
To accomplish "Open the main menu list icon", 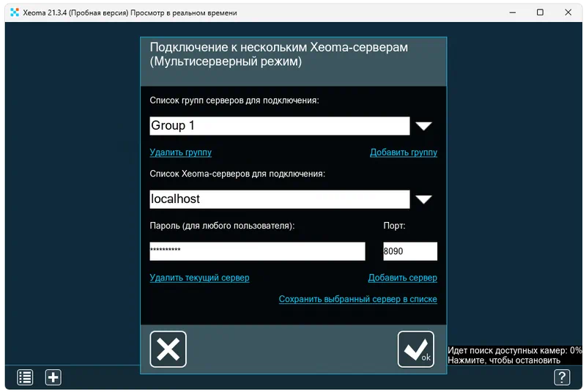I will [x=25, y=377].
